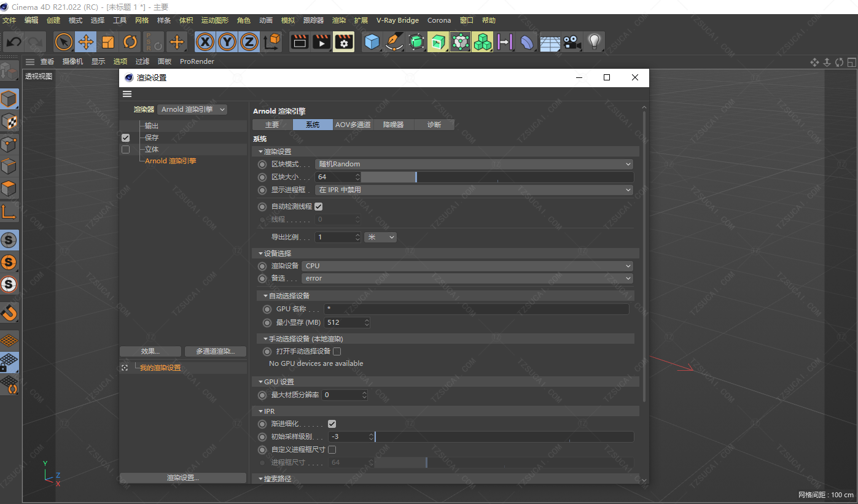Toggle the Y axis lock

pyautogui.click(x=227, y=42)
